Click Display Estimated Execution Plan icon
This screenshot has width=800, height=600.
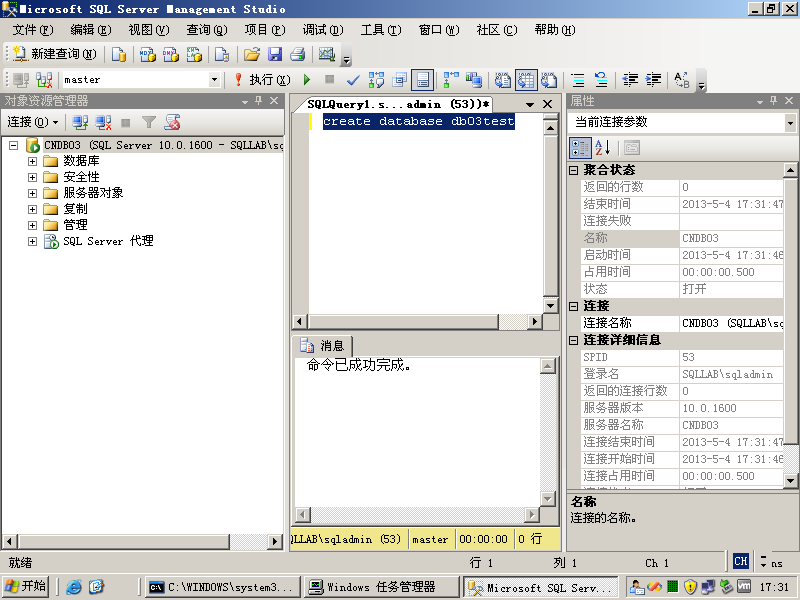point(377,80)
